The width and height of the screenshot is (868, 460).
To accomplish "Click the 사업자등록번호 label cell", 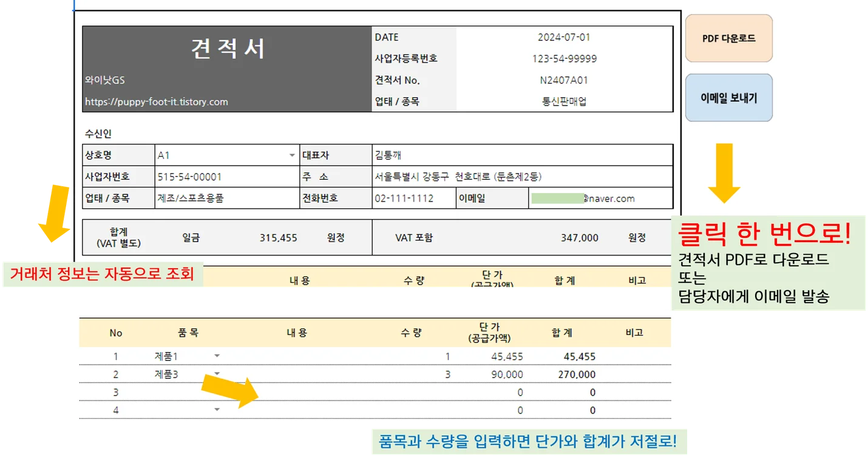I will coord(414,59).
